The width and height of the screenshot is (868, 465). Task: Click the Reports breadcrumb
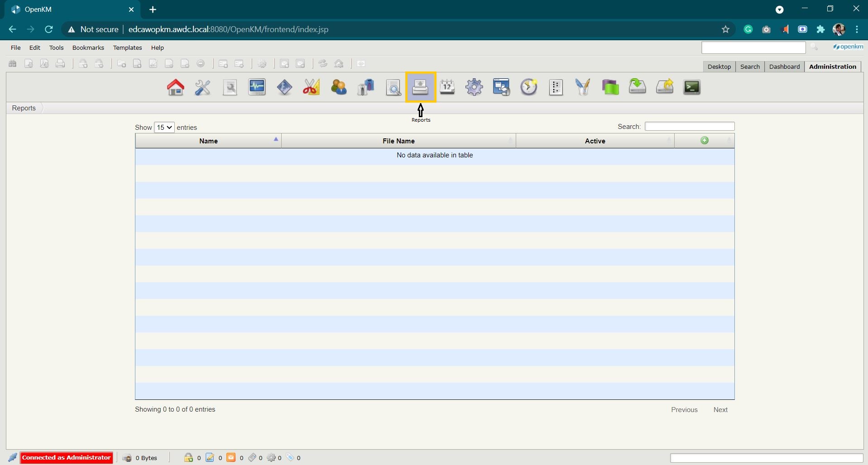(x=24, y=108)
